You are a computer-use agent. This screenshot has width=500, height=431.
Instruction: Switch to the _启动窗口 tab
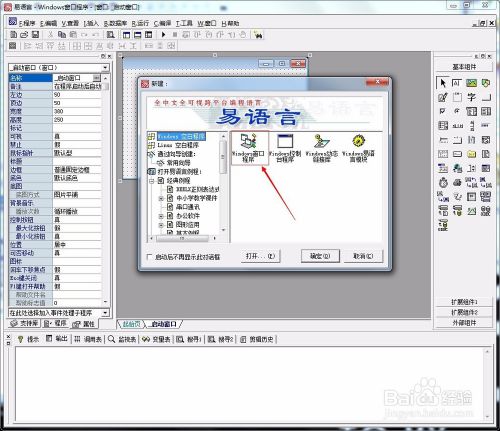tap(163, 324)
